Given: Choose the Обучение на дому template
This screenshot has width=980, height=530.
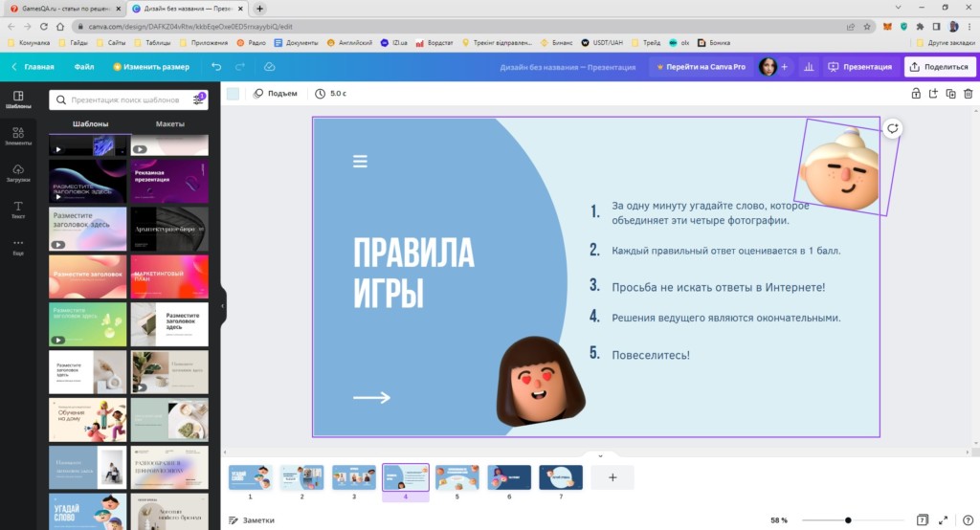Looking at the screenshot, I should [x=87, y=420].
